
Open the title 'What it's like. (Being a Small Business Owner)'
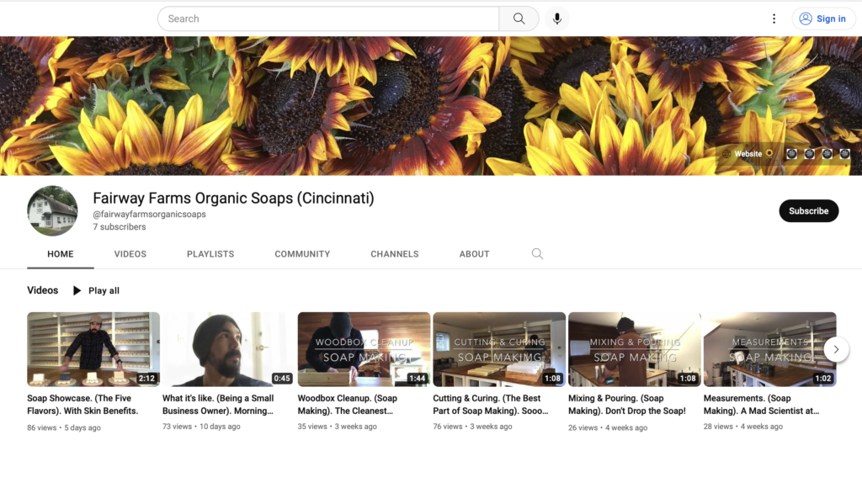click(x=218, y=405)
